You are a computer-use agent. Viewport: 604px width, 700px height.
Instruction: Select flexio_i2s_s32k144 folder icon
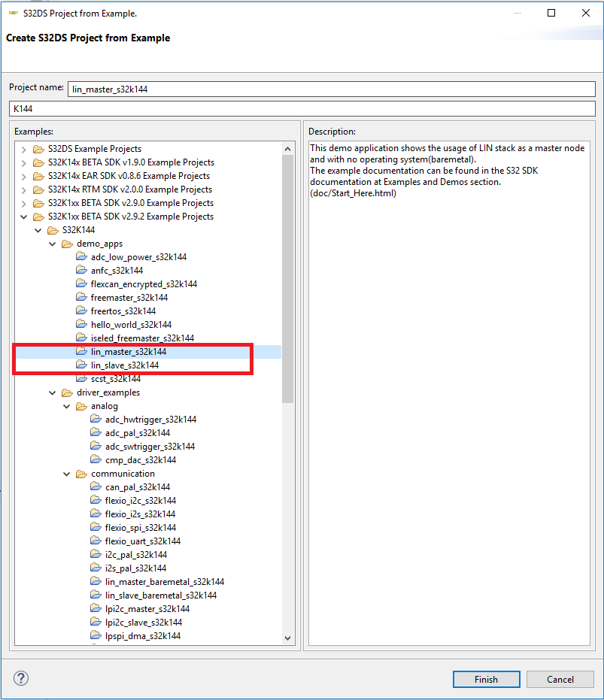96,514
